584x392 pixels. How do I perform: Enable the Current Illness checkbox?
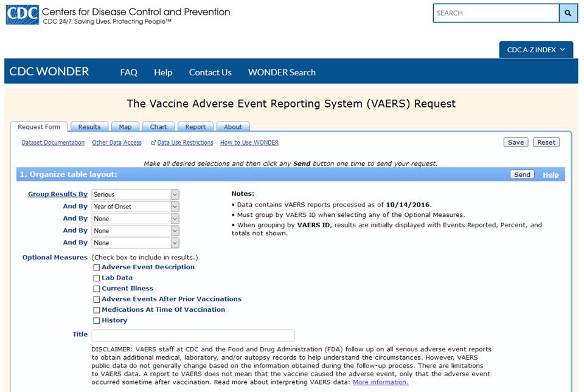(97, 289)
